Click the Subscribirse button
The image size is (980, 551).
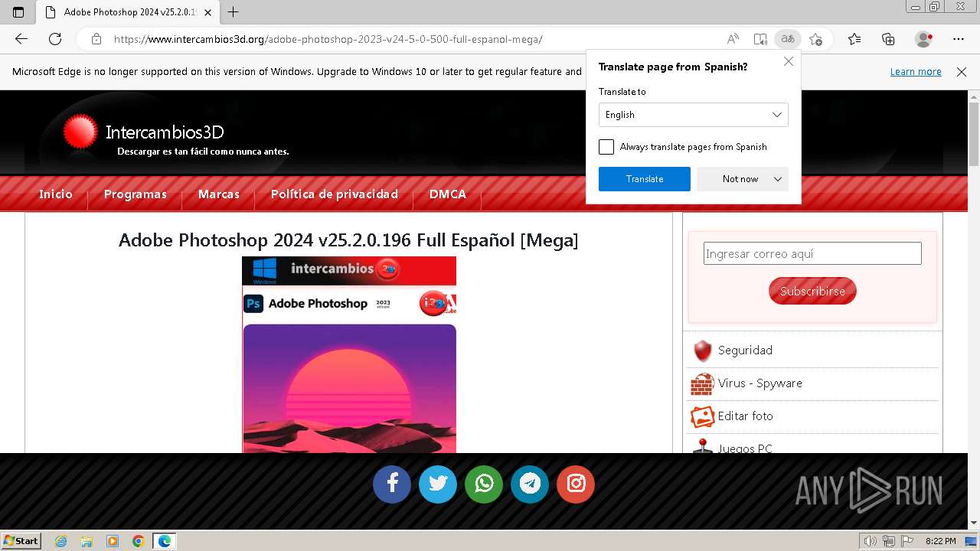pyautogui.click(x=812, y=291)
